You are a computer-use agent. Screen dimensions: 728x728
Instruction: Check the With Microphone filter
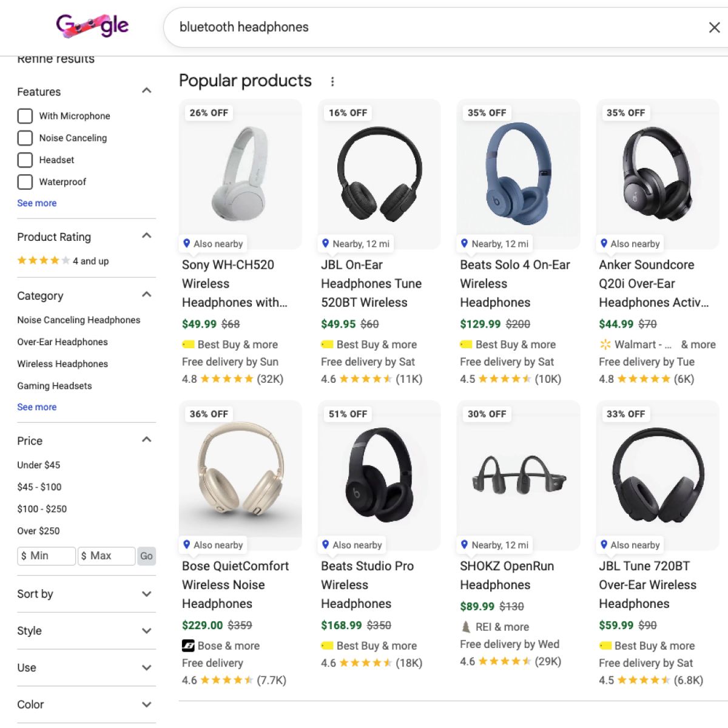[25, 116]
